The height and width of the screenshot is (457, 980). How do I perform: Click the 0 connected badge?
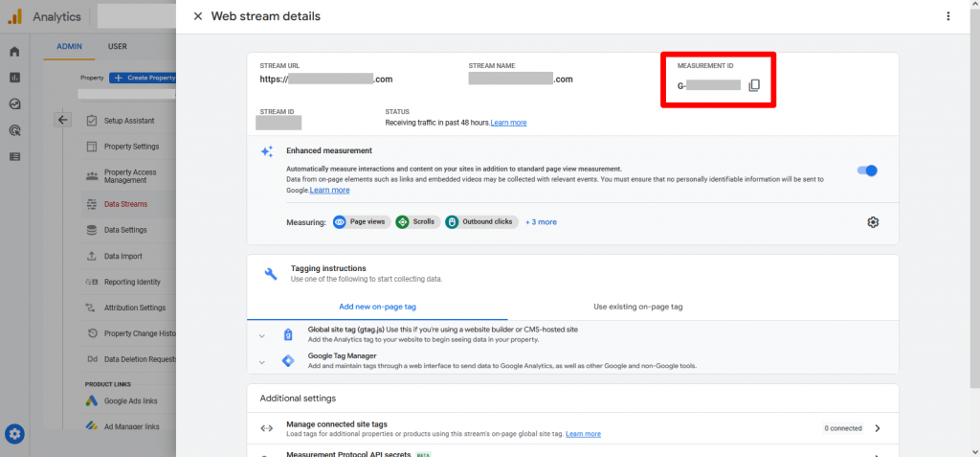(x=842, y=429)
